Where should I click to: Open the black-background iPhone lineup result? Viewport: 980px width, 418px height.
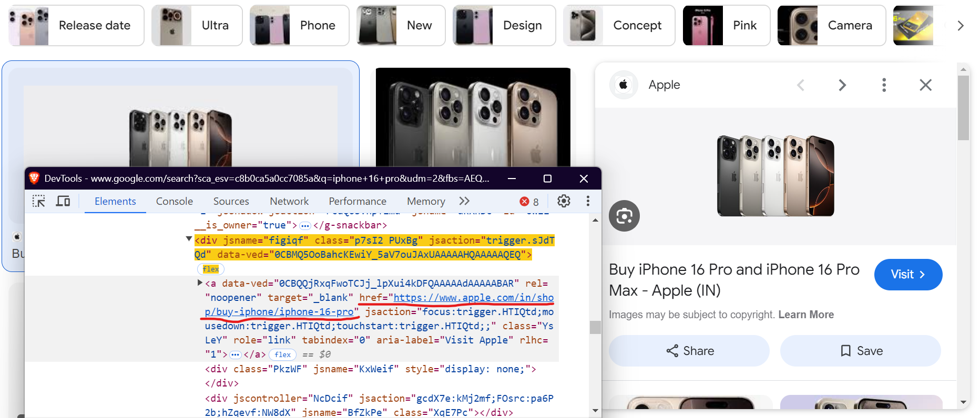click(x=473, y=117)
